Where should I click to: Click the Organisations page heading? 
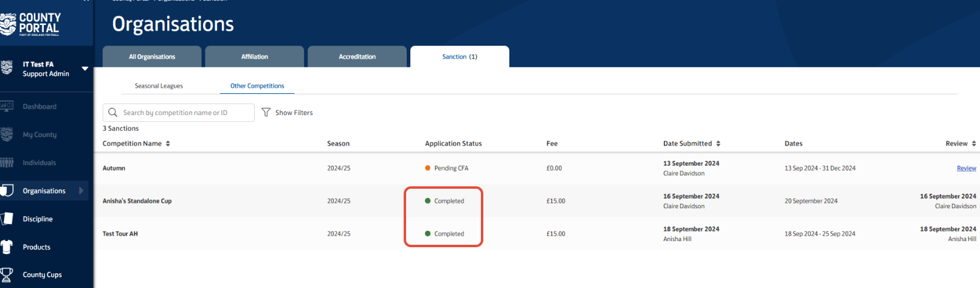173,24
